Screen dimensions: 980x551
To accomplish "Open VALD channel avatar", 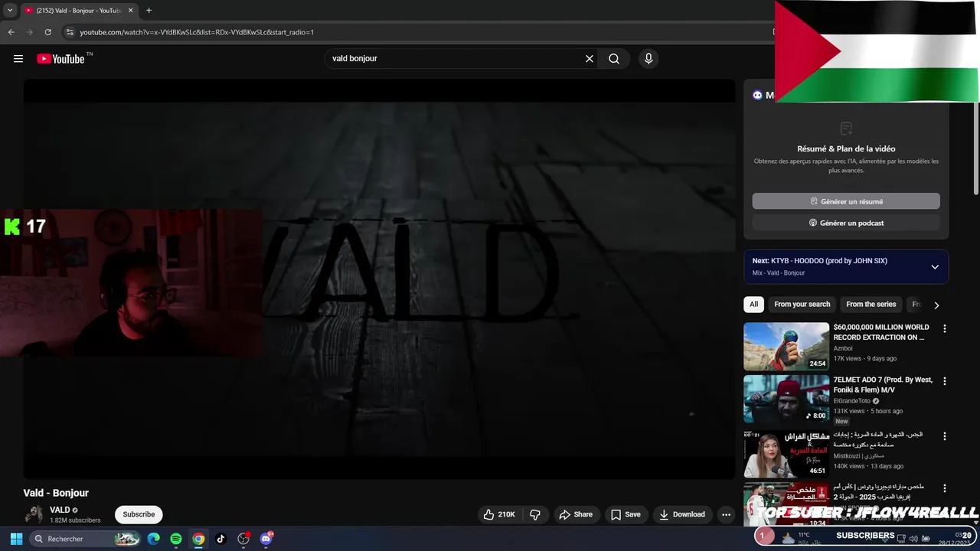I will tap(34, 514).
